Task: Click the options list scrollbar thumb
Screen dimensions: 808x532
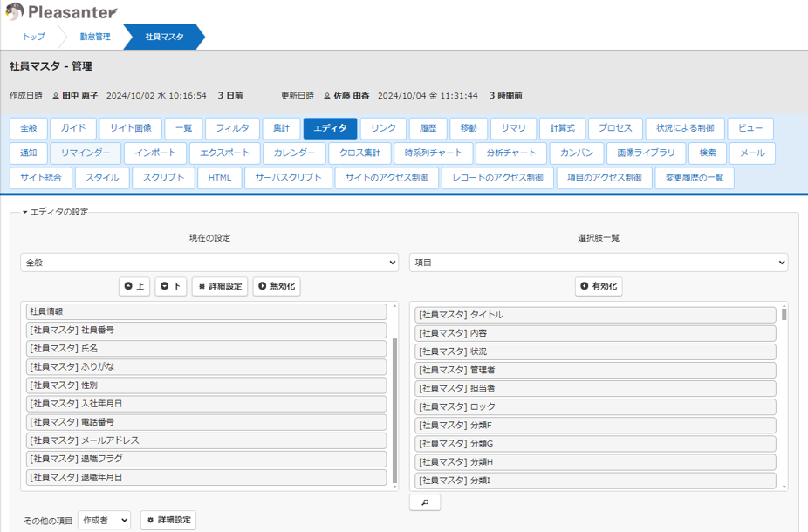Action: click(x=784, y=315)
